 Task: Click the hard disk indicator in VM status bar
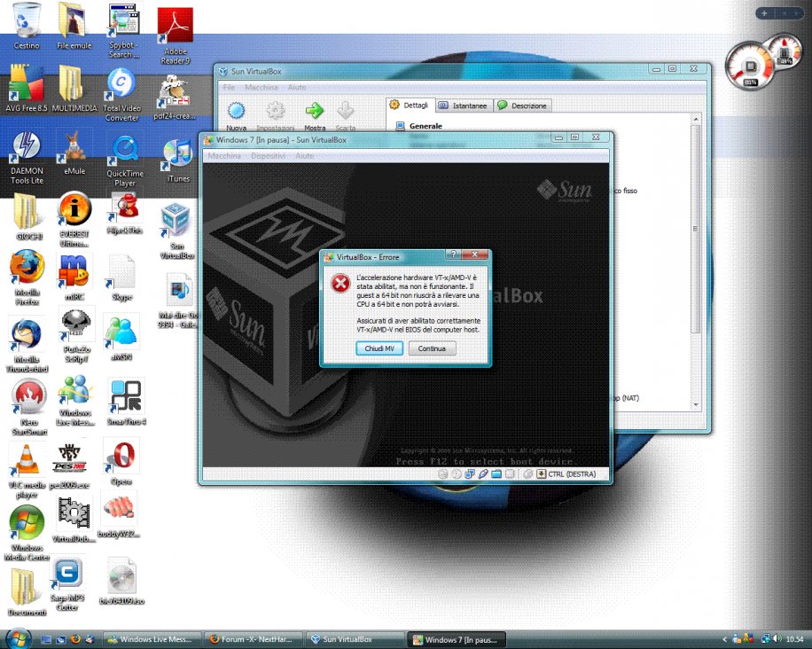pyautogui.click(x=442, y=474)
